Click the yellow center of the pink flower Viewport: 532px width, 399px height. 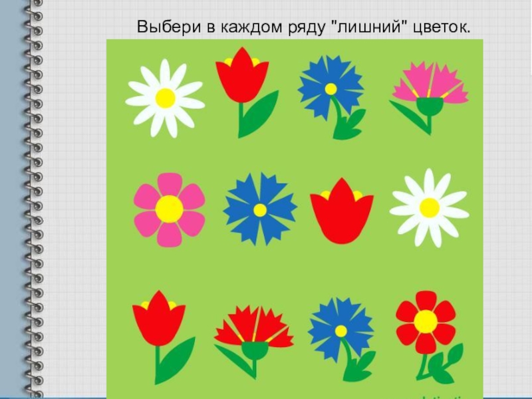170,209
